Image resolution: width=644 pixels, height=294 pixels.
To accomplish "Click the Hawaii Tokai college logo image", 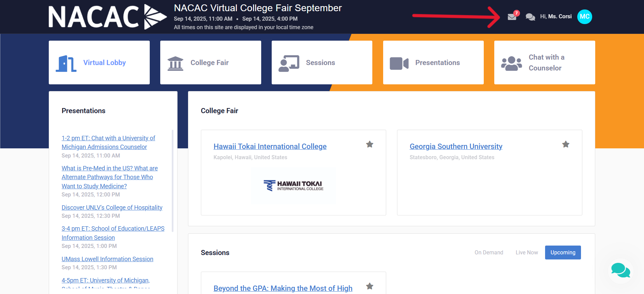I will pyautogui.click(x=293, y=186).
